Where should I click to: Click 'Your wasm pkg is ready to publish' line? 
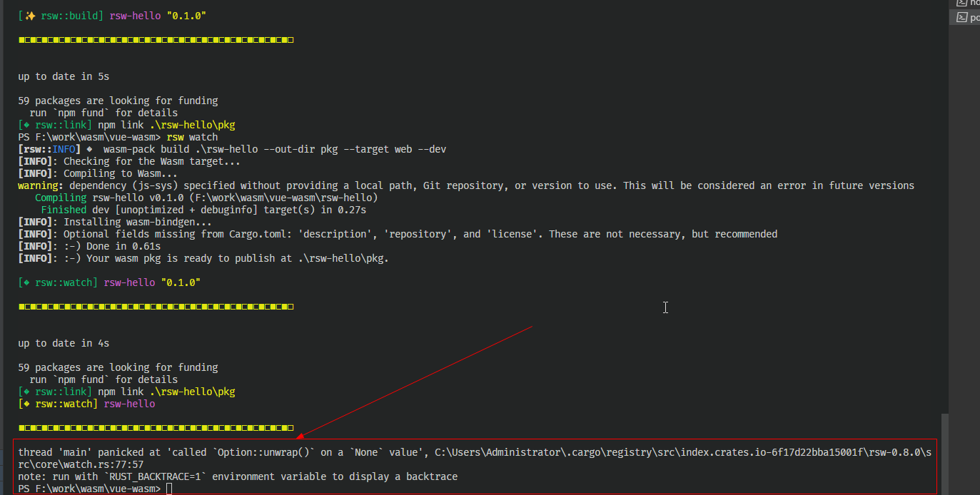pyautogui.click(x=203, y=258)
